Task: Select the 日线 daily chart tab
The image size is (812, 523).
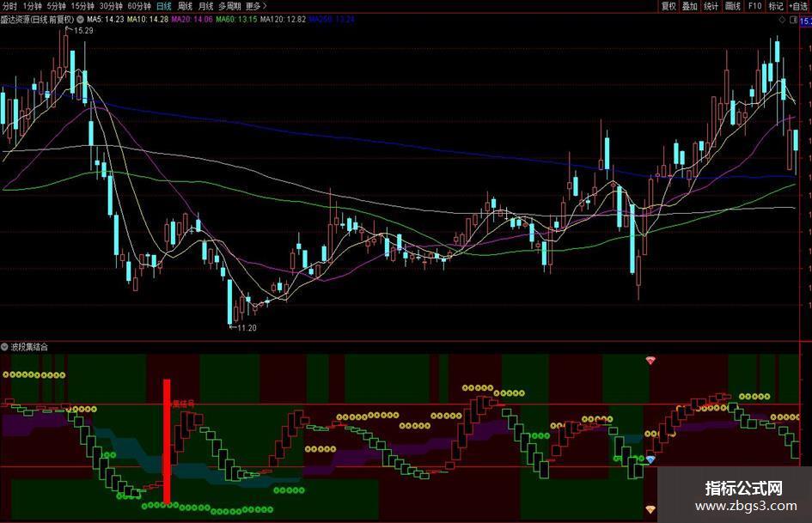Action: 163,6
